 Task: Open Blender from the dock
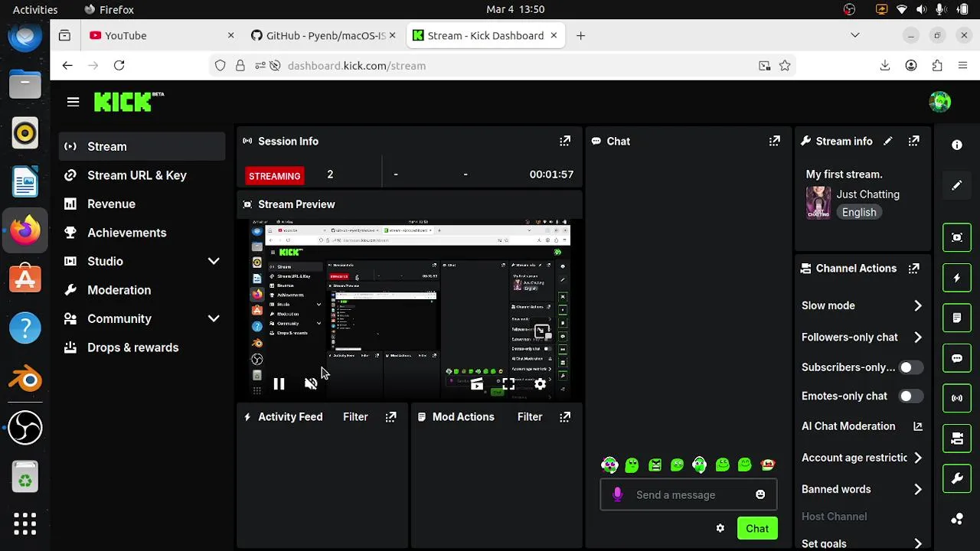click(x=25, y=378)
